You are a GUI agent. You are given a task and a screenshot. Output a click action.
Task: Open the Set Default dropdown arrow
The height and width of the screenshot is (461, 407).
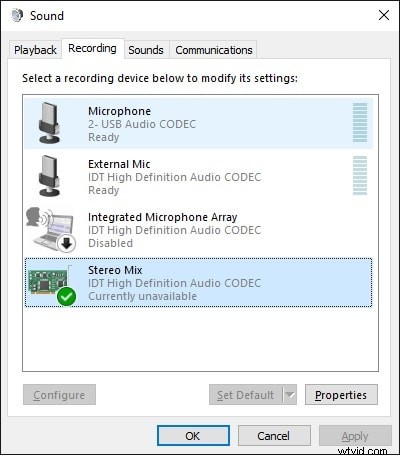290,395
